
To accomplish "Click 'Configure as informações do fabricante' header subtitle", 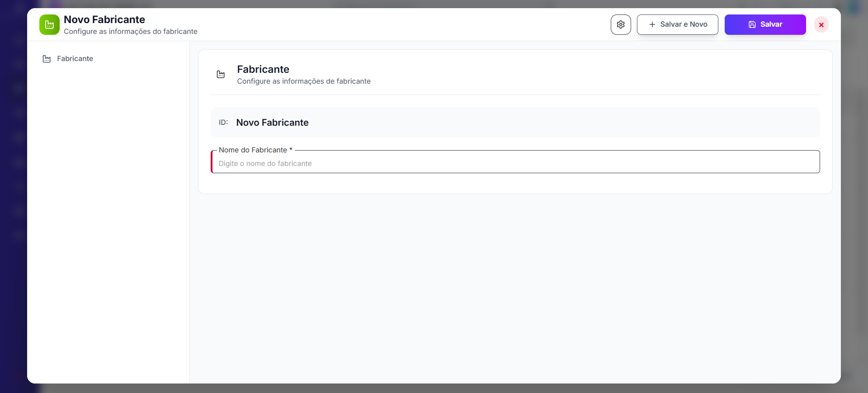I will [x=131, y=32].
